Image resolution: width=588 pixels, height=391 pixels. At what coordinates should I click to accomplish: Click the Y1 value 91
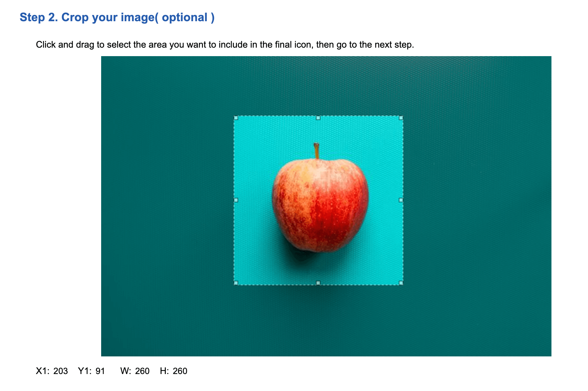pos(100,371)
